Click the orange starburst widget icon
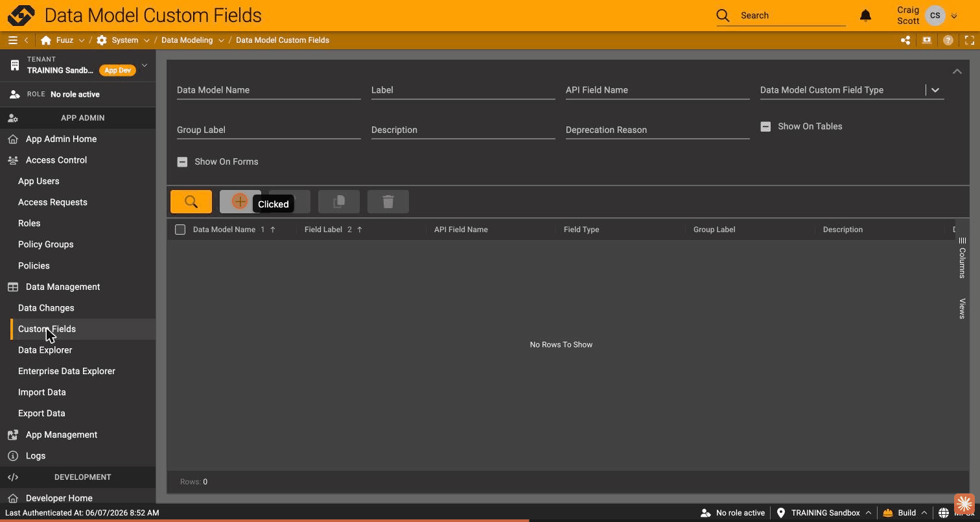 (964, 504)
